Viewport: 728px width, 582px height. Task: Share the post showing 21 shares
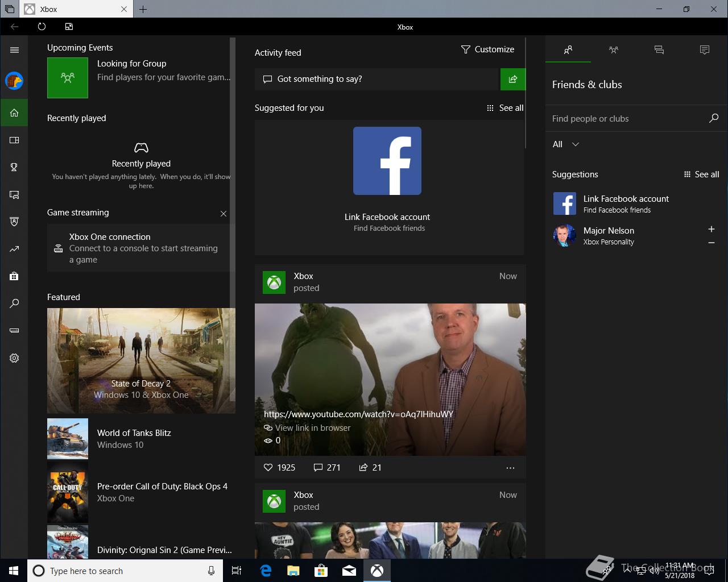(x=370, y=468)
